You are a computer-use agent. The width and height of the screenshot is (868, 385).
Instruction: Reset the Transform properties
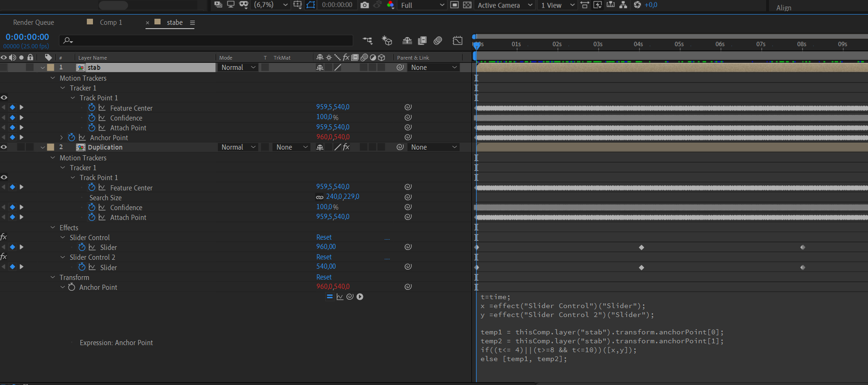(x=323, y=277)
